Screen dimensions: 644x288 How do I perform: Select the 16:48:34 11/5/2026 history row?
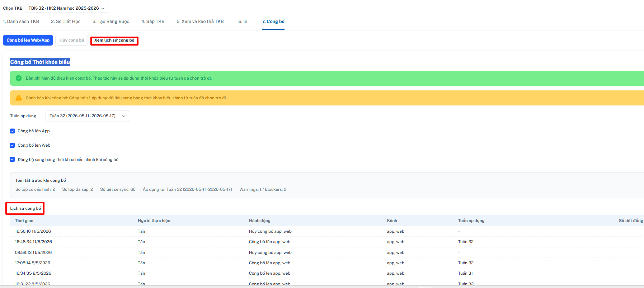[x=327, y=242]
